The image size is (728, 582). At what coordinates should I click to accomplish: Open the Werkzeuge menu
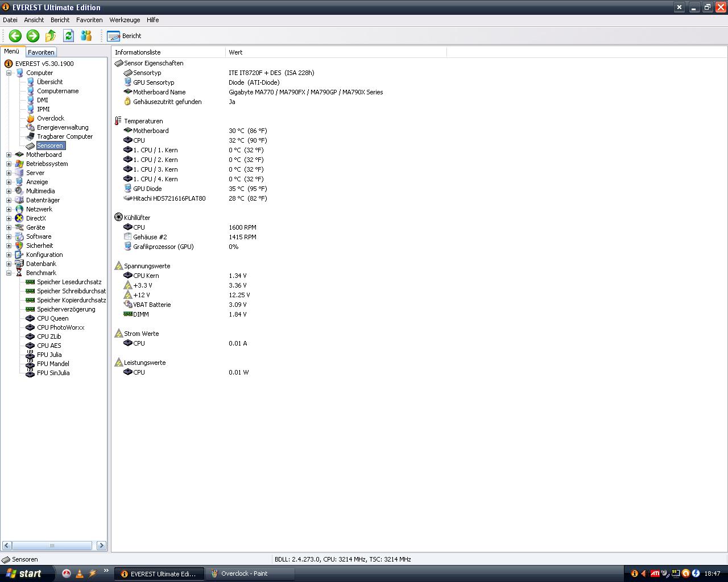(x=125, y=20)
